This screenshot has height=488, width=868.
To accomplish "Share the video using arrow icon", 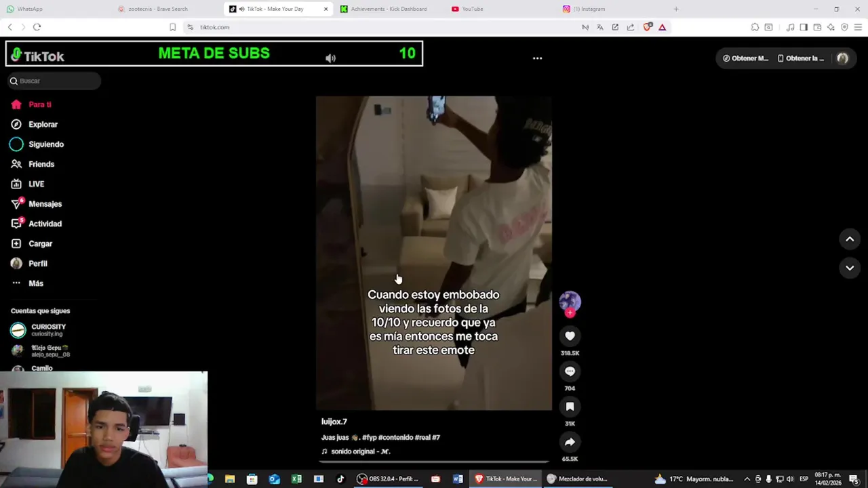I will [570, 442].
